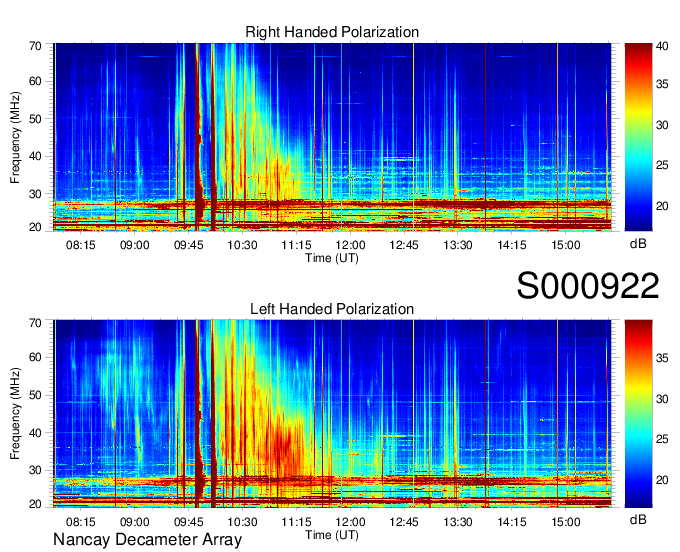The width and height of the screenshot is (680, 552).
Task: Click the bottom plot Frequency (MHz) axis label
Action: (15, 414)
